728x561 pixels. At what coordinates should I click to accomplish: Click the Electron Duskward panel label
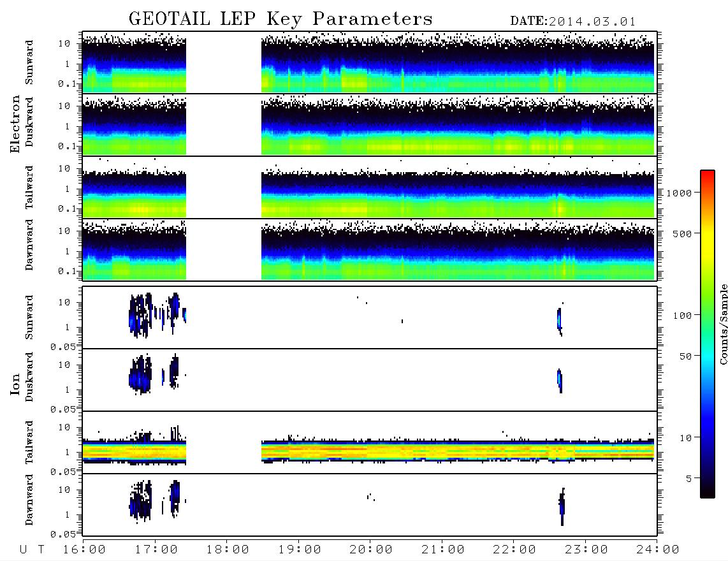(29, 122)
